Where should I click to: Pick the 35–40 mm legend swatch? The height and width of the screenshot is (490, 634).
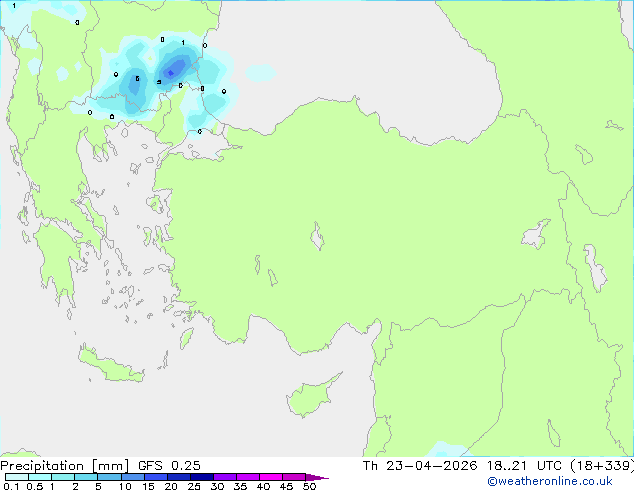(x=247, y=477)
